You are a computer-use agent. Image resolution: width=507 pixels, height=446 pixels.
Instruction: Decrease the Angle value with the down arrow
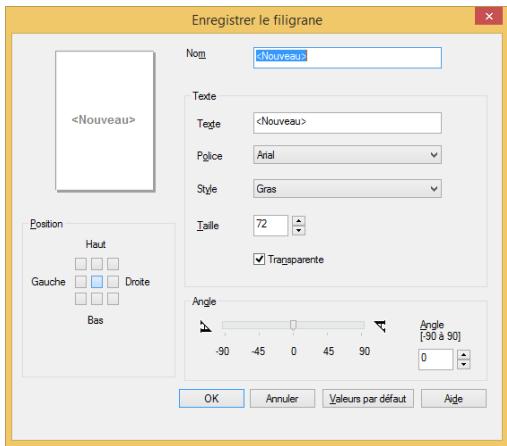(x=464, y=364)
